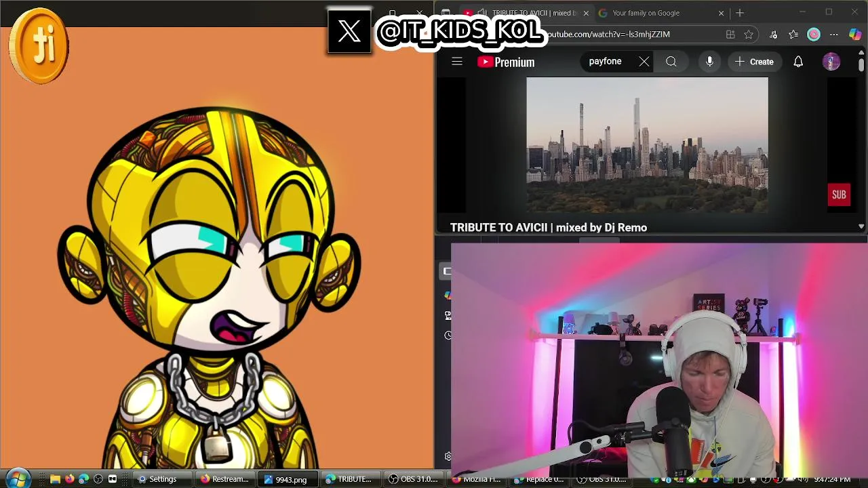Run the YouTube search with magnifier
The height and width of the screenshot is (488, 868).
(671, 62)
